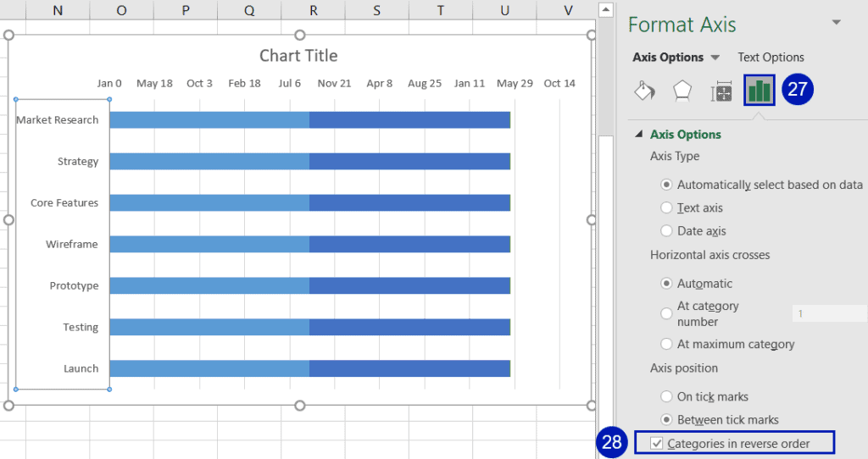Choose On tick marks axis position
This screenshot has height=459, width=868.
[666, 396]
